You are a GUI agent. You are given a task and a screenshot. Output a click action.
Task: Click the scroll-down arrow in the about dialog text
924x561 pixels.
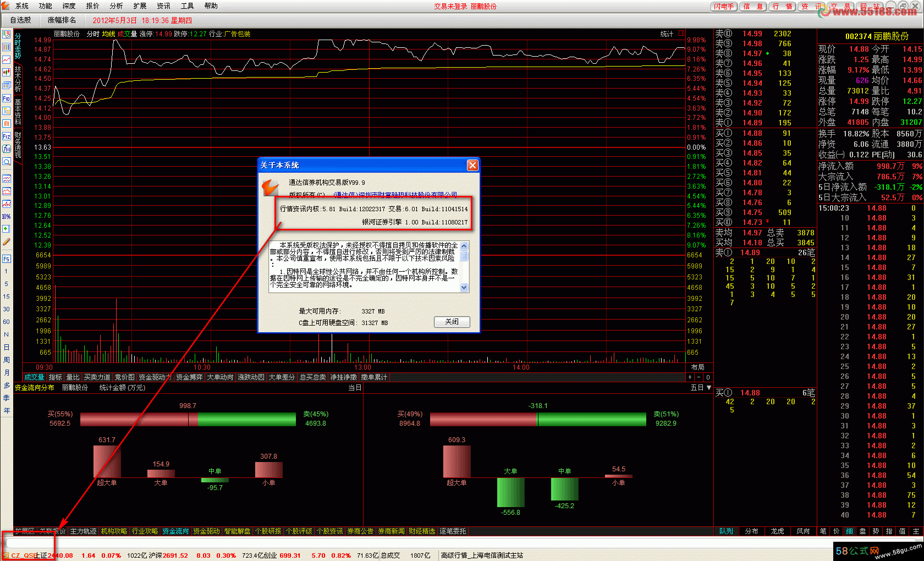coord(464,288)
